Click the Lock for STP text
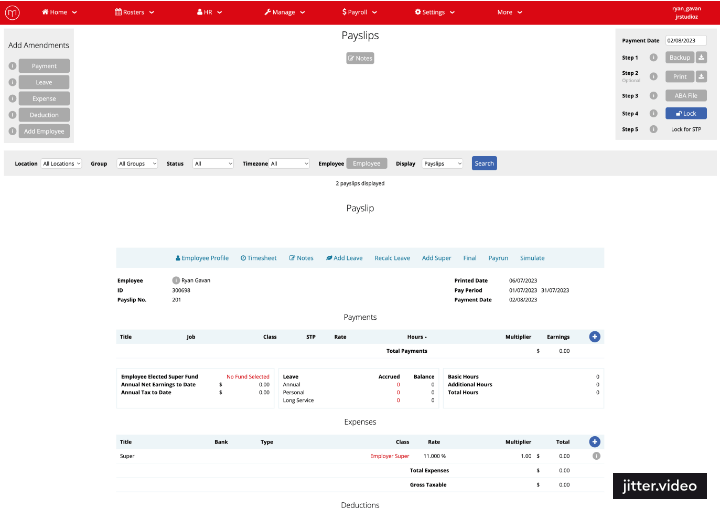This screenshot has height=512, width=720. coord(686,129)
